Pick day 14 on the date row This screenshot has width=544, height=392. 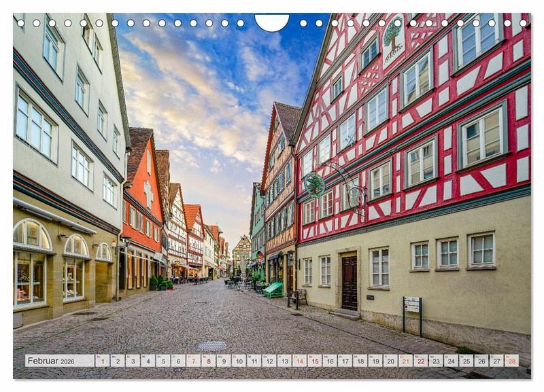[299, 361]
